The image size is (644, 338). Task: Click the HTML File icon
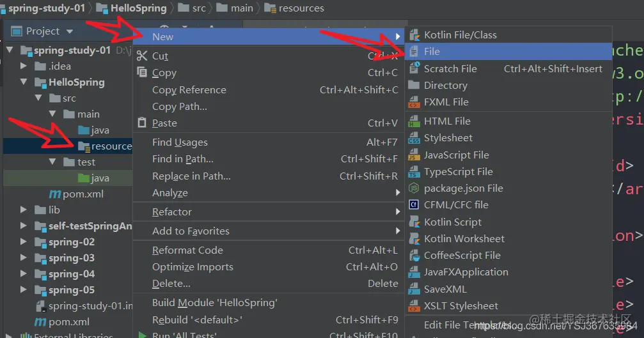pyautogui.click(x=414, y=121)
